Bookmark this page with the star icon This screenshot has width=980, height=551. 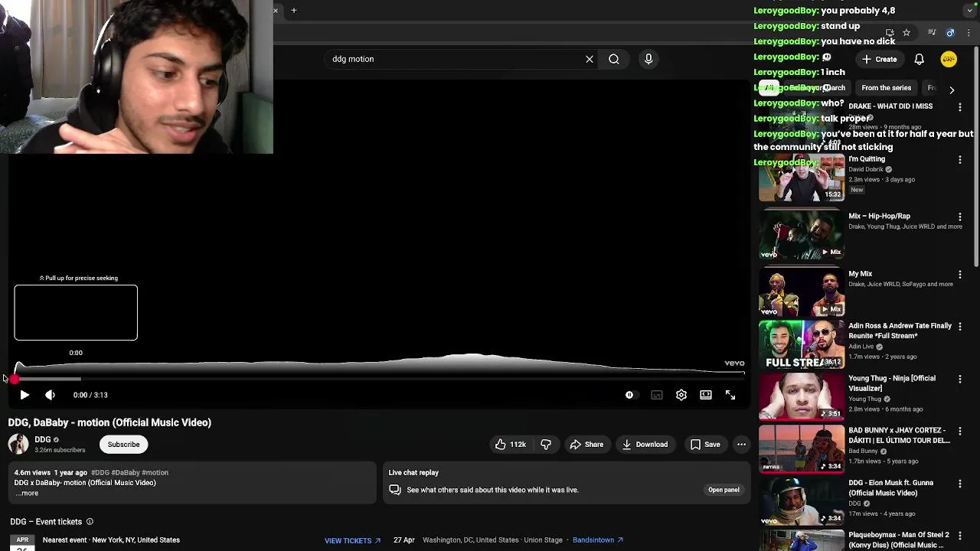(906, 33)
